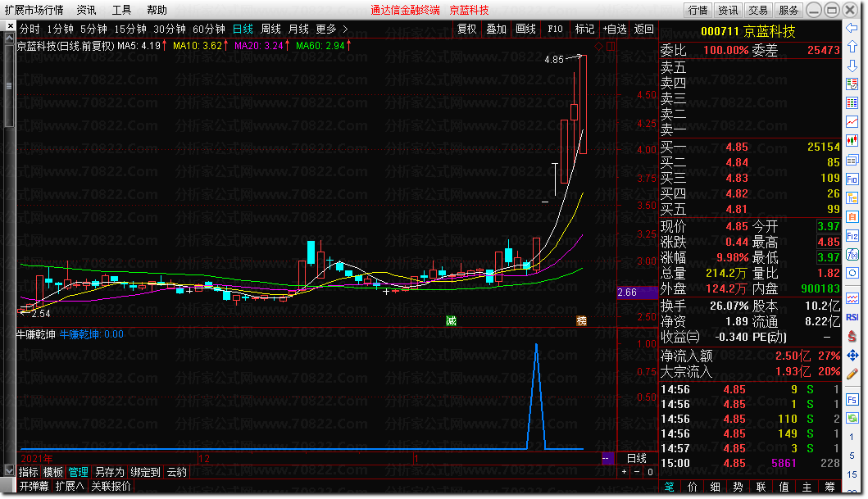Open the stacked windows icon in sidebar
The width and height of the screenshot is (868, 499).
[x=852, y=160]
